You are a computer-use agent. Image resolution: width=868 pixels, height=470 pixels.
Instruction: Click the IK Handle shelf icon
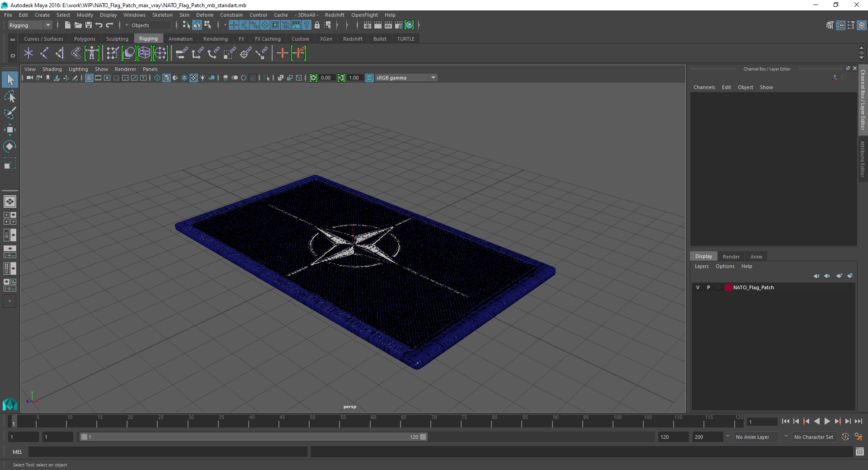click(60, 53)
